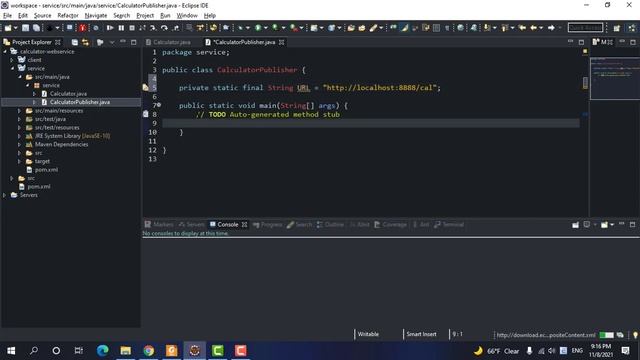Expand the Servers project node
The width and height of the screenshot is (640, 360).
coord(5,195)
